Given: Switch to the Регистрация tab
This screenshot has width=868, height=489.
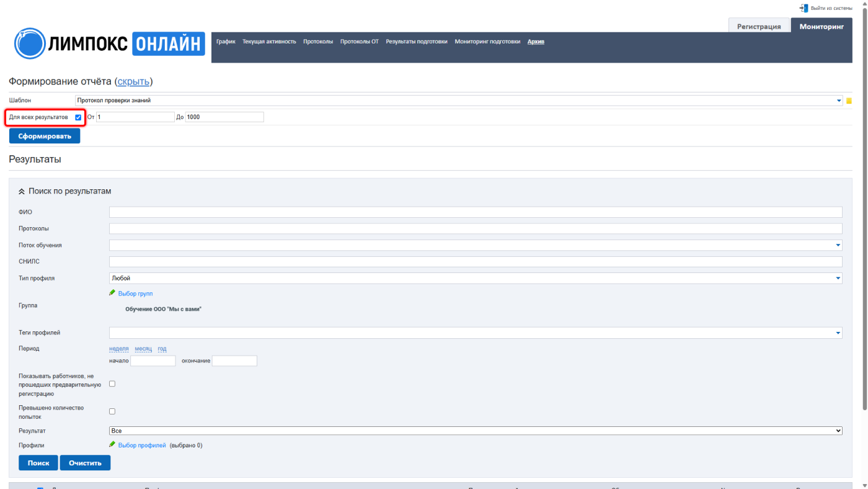Looking at the screenshot, I should (x=759, y=27).
